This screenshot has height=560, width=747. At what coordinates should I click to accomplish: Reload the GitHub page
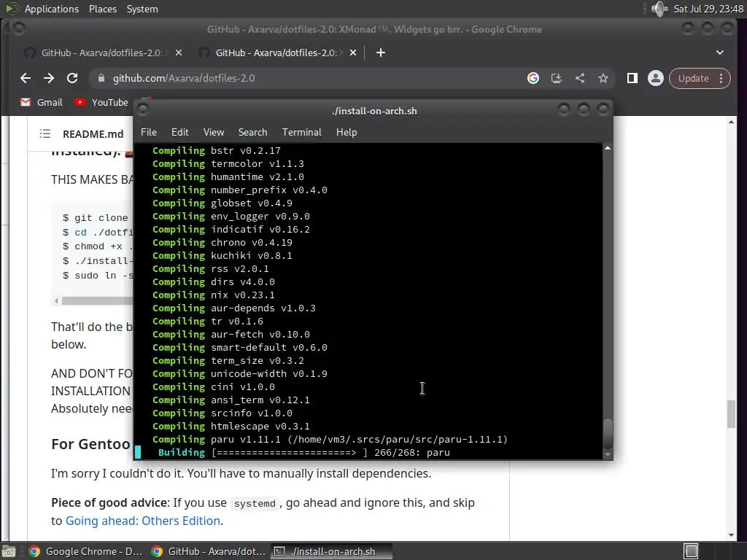(x=72, y=78)
